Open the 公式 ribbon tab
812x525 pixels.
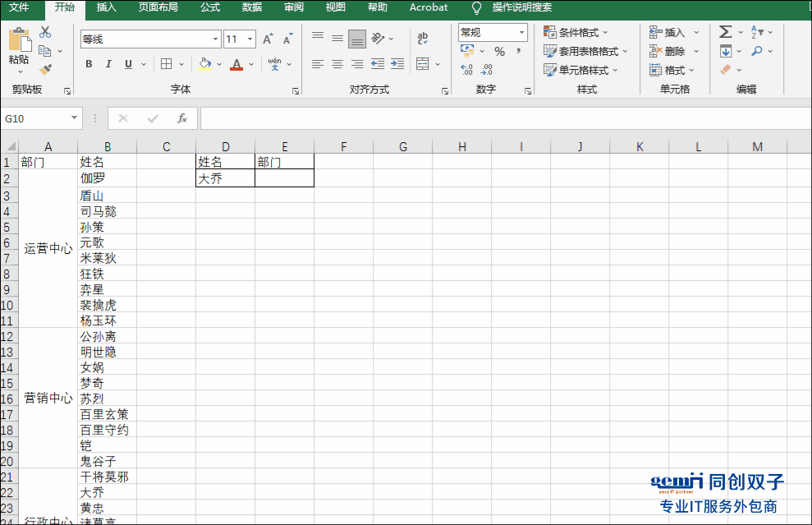click(x=209, y=7)
